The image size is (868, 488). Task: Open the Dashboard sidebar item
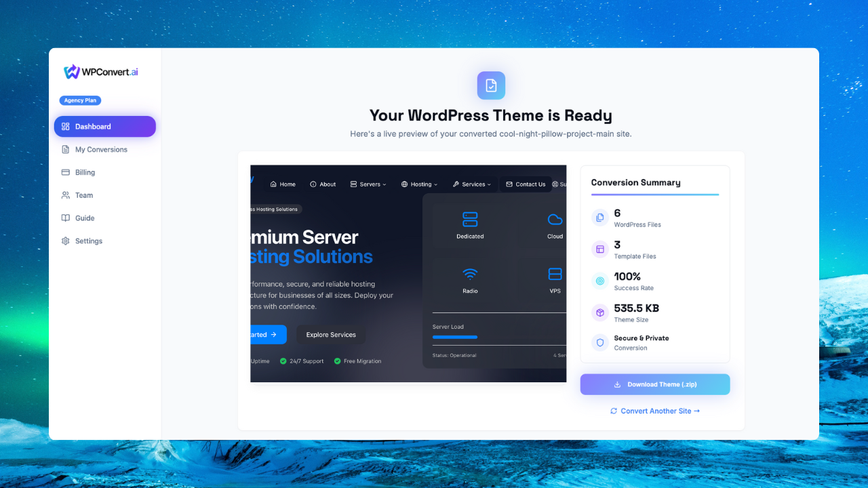tap(105, 127)
